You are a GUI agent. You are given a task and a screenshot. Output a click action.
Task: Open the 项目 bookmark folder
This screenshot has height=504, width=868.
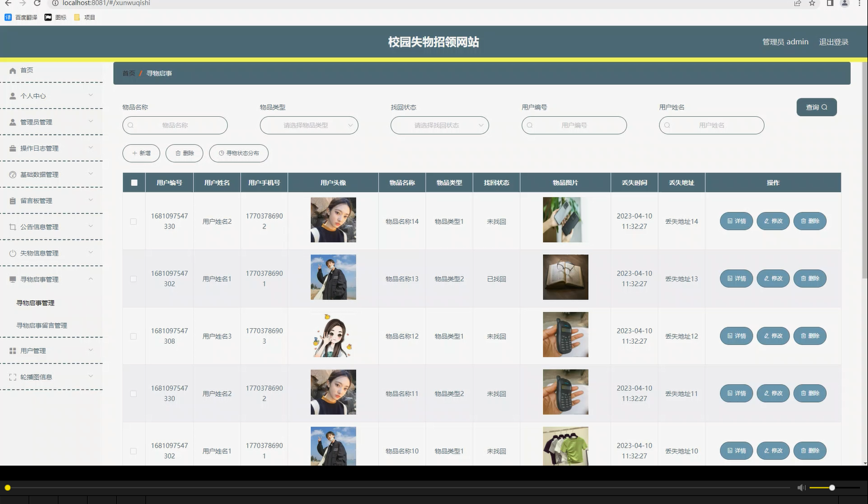coord(84,17)
